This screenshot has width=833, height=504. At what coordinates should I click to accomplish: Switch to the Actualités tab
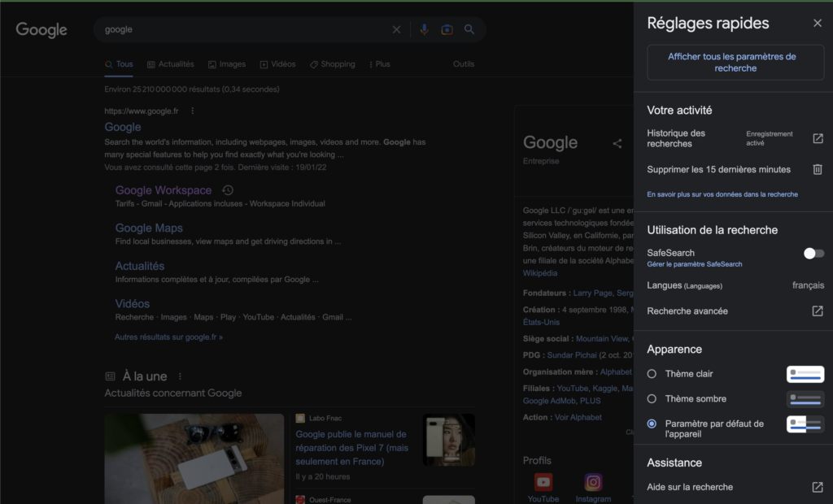[x=171, y=64]
